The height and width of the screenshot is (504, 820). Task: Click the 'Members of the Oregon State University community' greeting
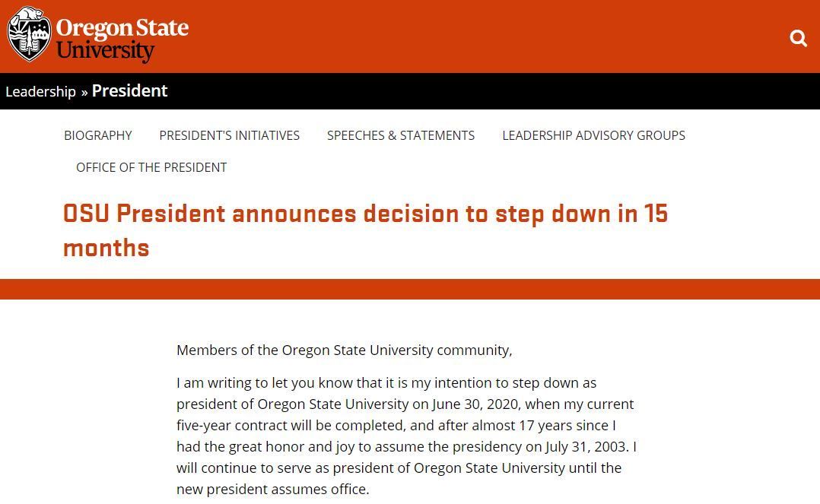(x=344, y=350)
